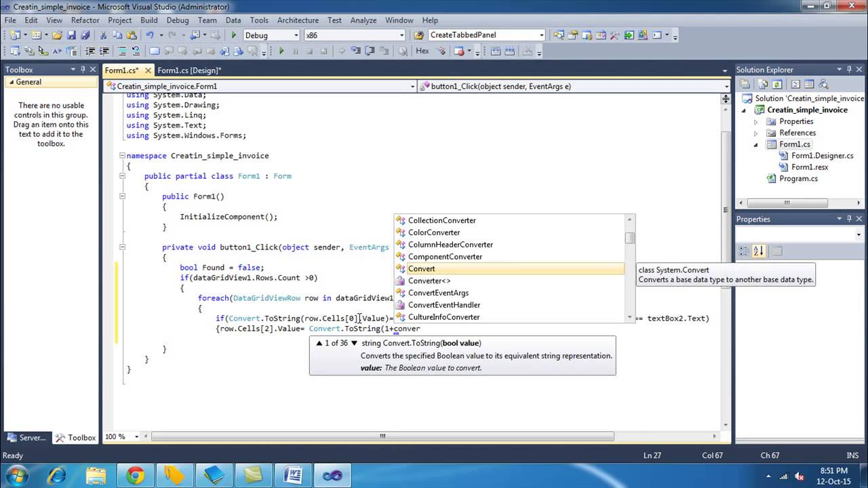Click the Step Over debug icon
868x488 pixels.
point(370,51)
